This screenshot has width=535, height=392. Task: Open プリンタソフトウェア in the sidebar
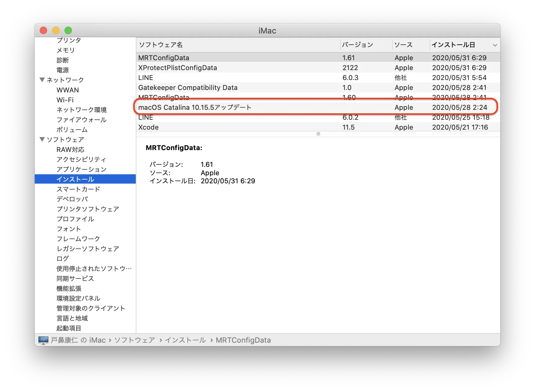[x=88, y=209]
